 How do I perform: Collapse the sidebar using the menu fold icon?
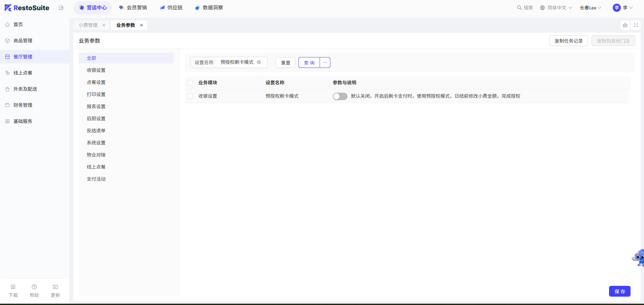[x=61, y=8]
